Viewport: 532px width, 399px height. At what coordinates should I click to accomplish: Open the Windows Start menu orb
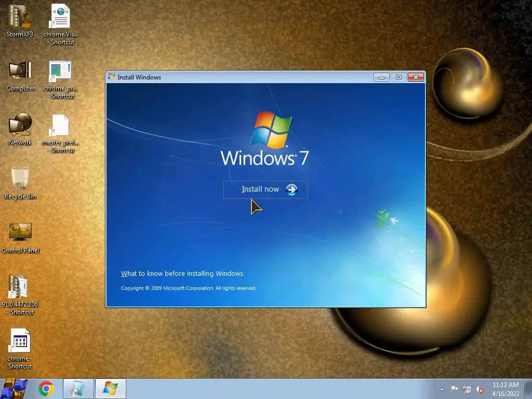14,389
